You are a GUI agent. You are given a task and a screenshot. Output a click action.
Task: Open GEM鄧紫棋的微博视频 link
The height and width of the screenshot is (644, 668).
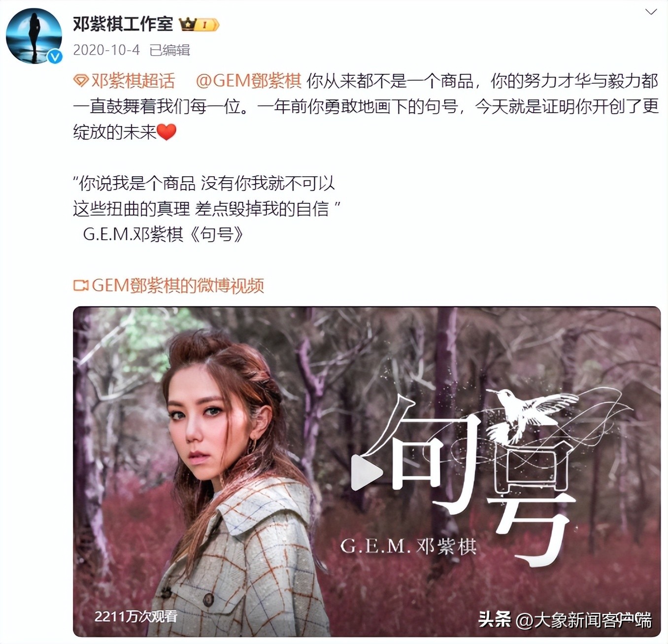[178, 285]
